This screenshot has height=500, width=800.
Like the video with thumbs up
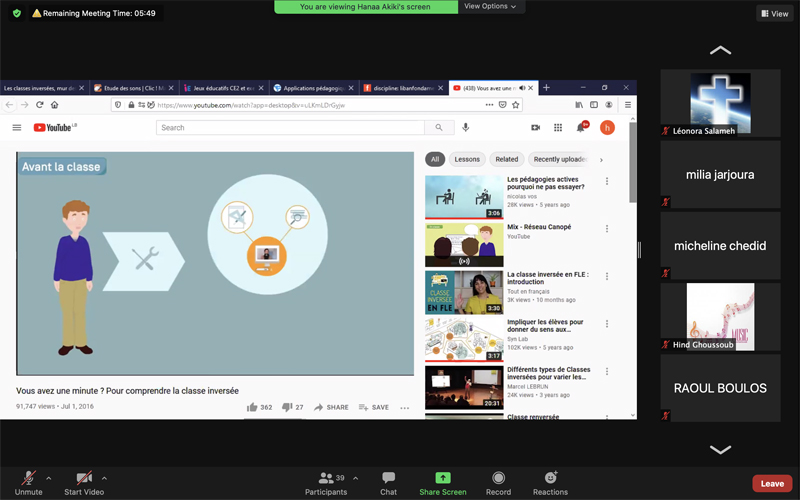[259, 407]
